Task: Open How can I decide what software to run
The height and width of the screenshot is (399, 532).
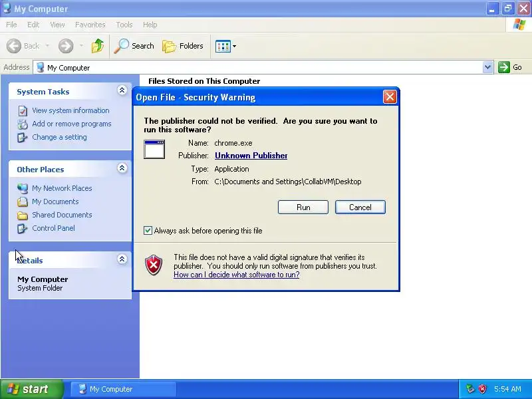Action: click(237, 275)
